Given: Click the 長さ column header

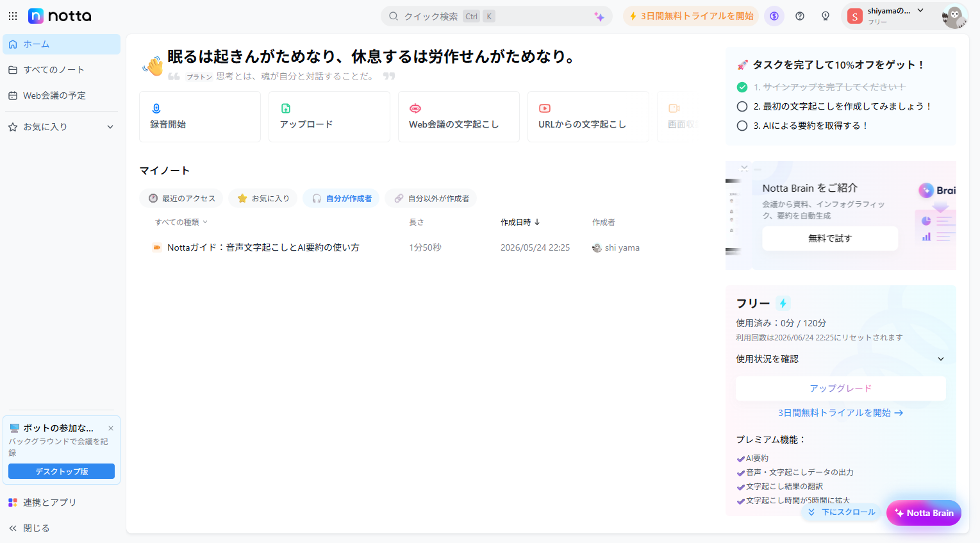Looking at the screenshot, I should click(x=417, y=222).
